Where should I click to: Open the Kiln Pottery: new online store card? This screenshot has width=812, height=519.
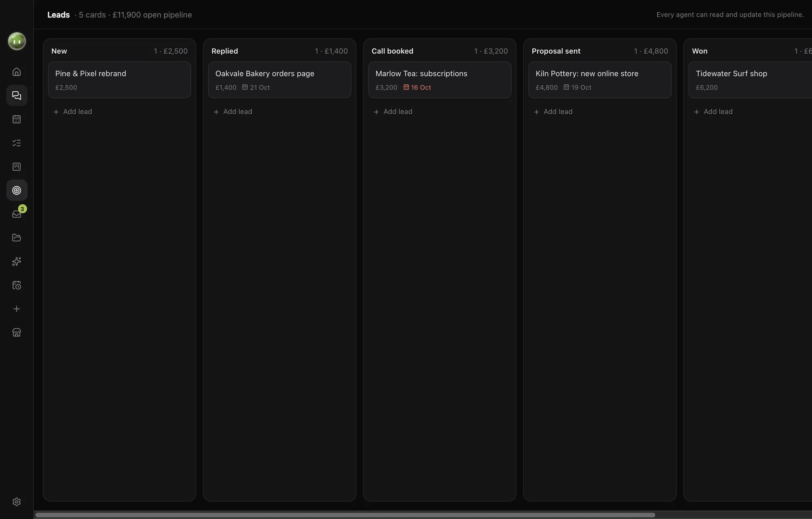pyautogui.click(x=600, y=80)
